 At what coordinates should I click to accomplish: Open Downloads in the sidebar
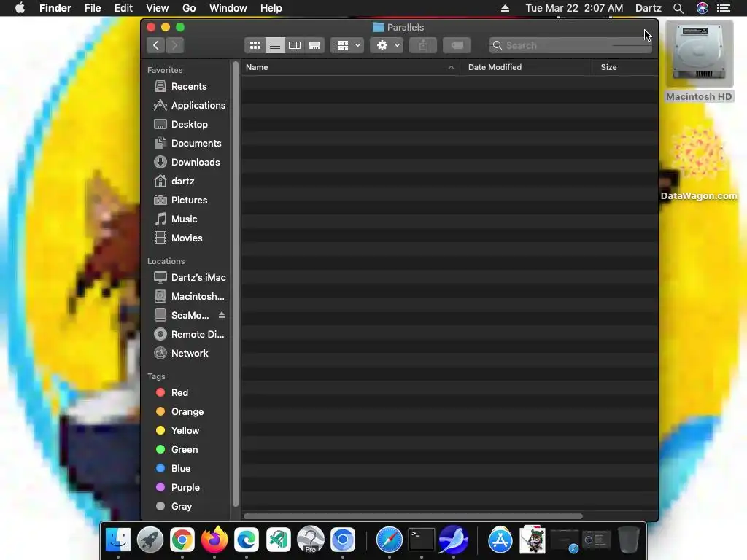click(187, 163)
